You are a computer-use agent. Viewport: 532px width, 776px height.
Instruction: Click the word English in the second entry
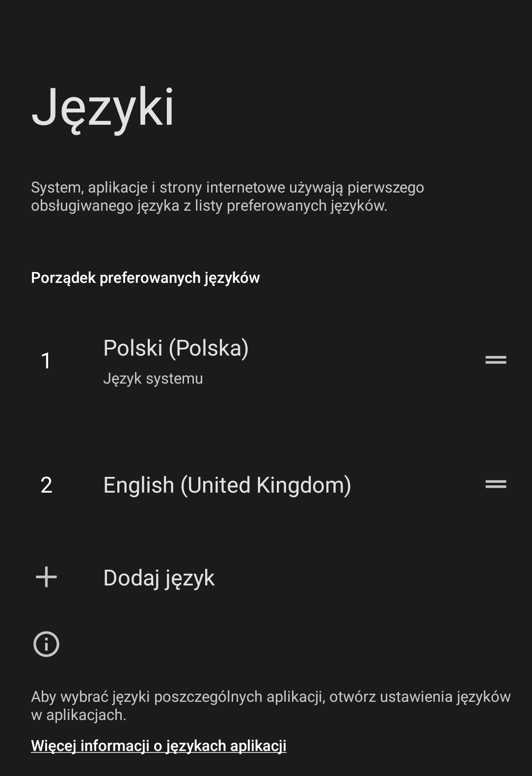point(138,485)
